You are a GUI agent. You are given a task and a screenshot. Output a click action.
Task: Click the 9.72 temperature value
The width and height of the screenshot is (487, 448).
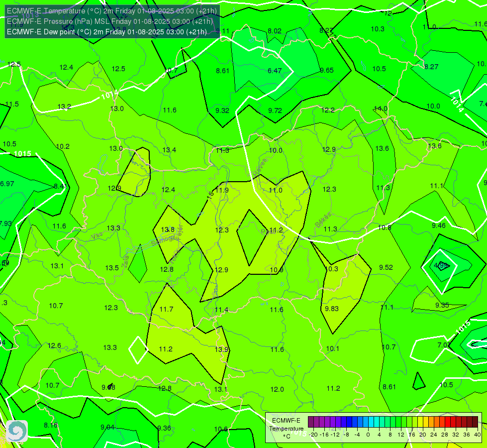tap(275, 111)
